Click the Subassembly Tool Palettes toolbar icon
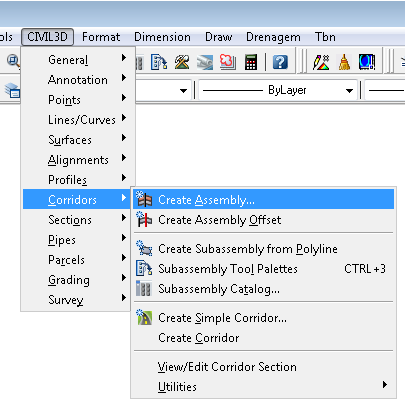Viewport: 405px width, 406px height. pos(159,62)
